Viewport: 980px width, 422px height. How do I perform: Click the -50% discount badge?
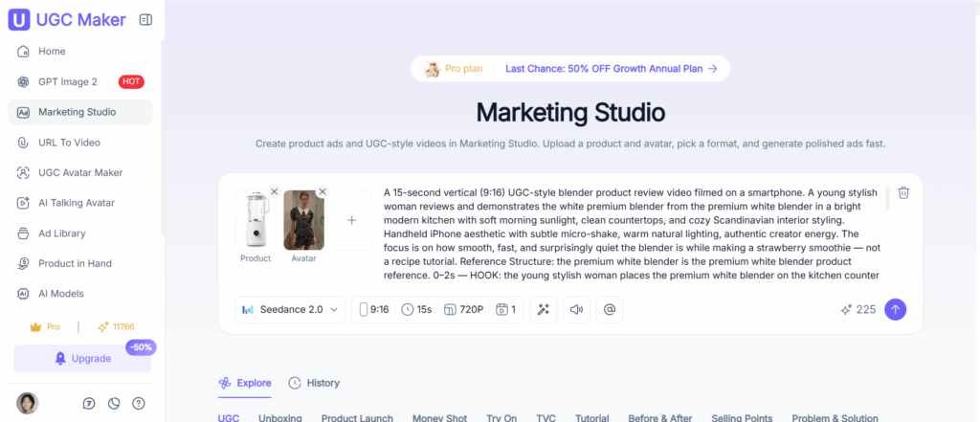[x=141, y=347]
